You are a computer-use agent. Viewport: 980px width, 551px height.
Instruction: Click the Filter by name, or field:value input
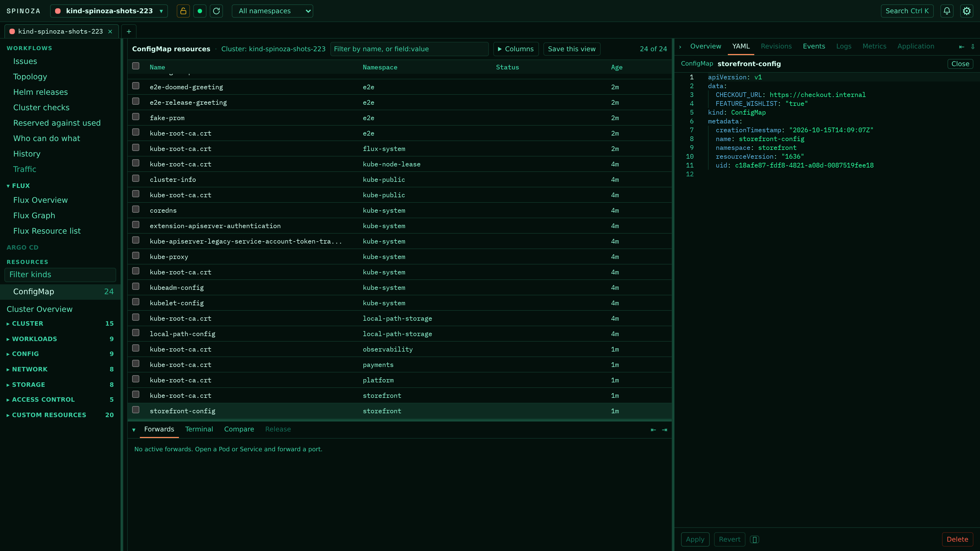point(409,49)
